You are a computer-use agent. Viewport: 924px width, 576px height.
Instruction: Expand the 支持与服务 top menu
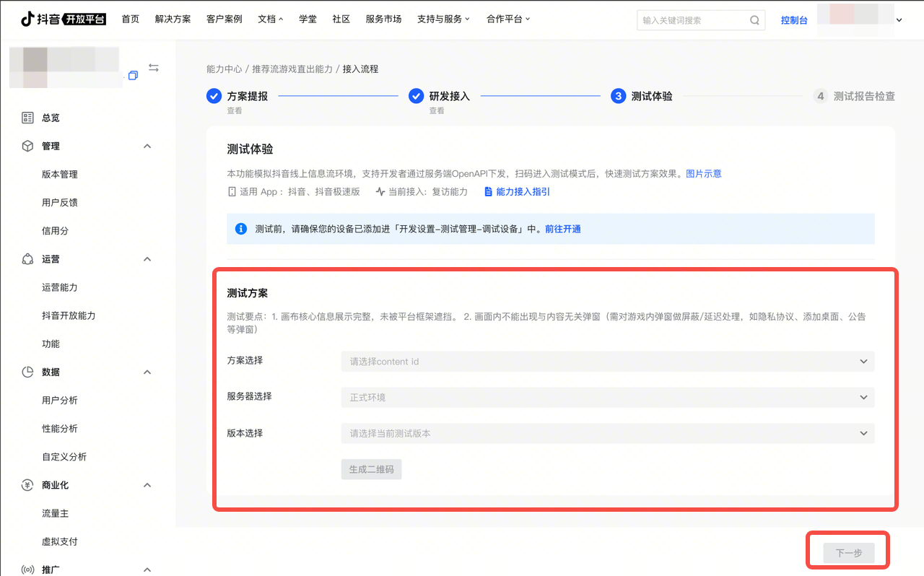pos(443,19)
